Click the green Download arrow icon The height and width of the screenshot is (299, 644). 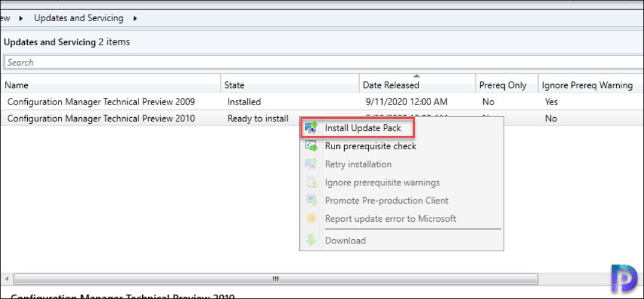(x=312, y=240)
